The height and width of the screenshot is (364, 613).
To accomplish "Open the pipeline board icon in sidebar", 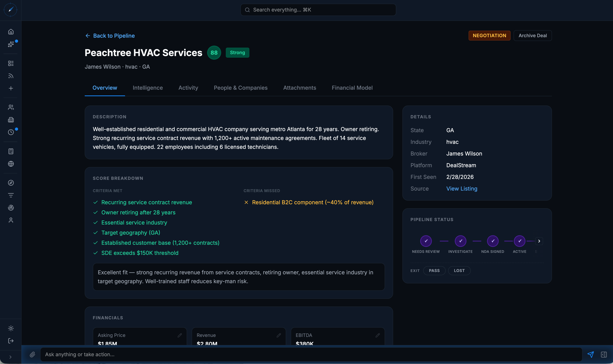I will (11, 63).
